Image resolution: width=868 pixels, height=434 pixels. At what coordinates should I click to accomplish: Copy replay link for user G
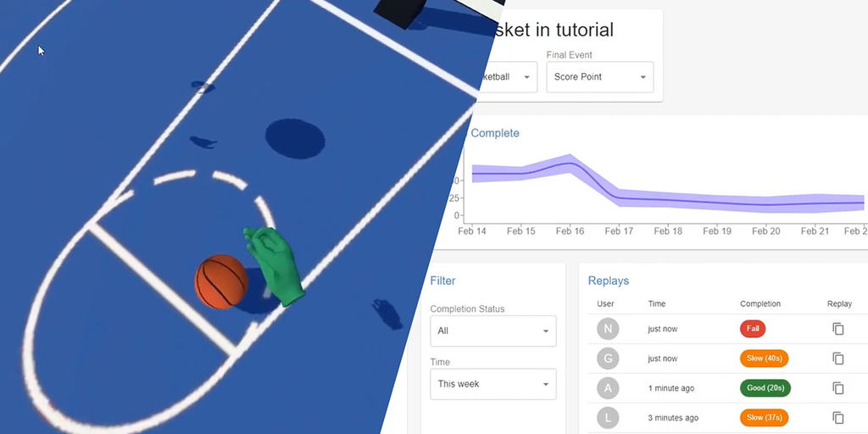click(838, 359)
